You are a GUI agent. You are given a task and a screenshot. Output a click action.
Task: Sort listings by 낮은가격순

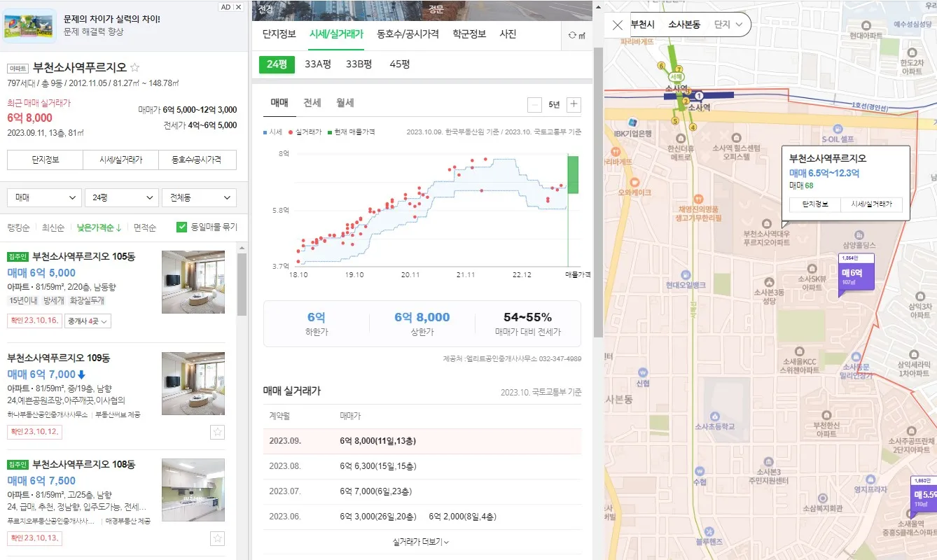[x=99, y=227]
